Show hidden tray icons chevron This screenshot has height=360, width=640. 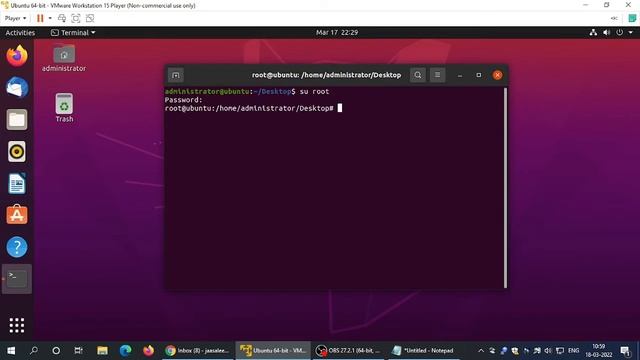[481, 350]
